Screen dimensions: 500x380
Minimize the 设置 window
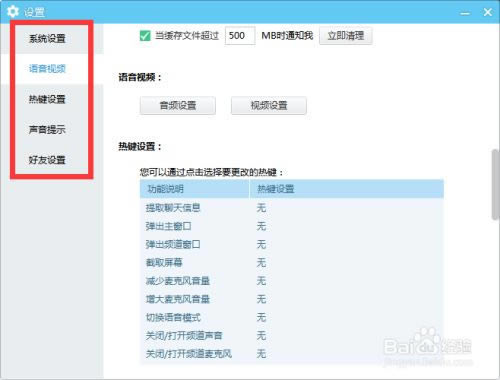click(465, 13)
